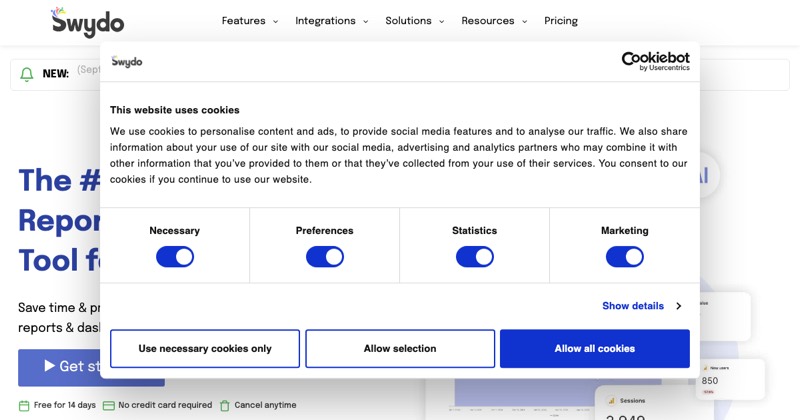This screenshot has width=800, height=420.
Task: Turn off the Statistics cookies switch
Action: coord(474,257)
